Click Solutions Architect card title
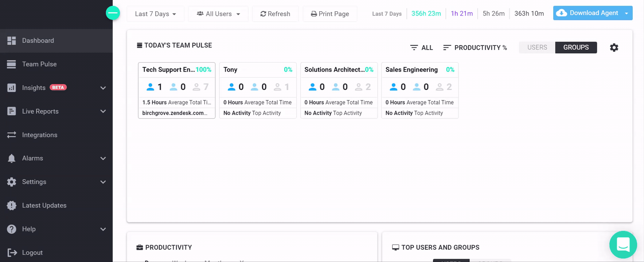The width and height of the screenshot is (644, 262). click(x=335, y=70)
